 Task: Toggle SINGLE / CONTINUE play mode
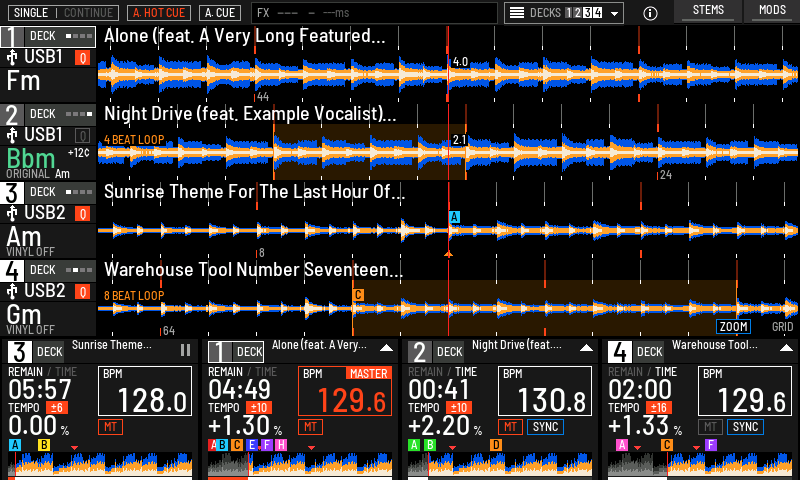click(x=63, y=13)
